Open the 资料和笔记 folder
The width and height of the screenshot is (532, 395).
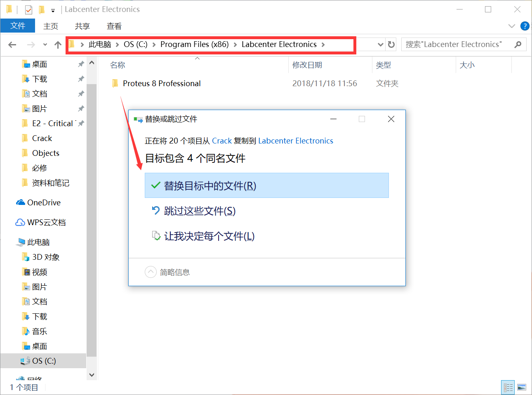click(51, 183)
